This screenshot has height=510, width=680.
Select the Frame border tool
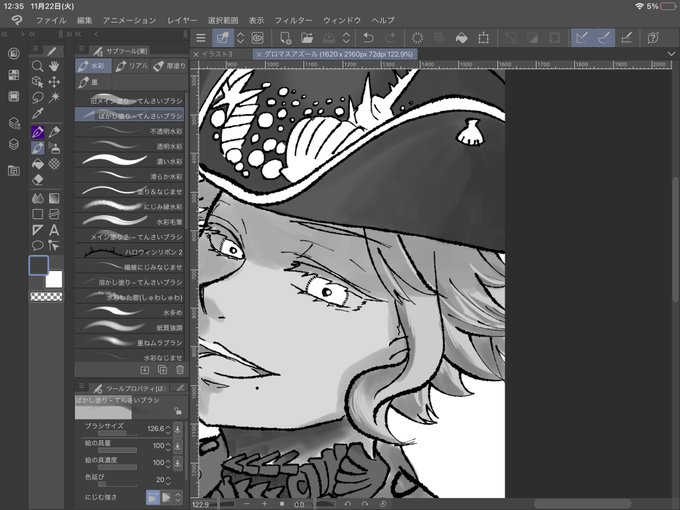tap(54, 214)
